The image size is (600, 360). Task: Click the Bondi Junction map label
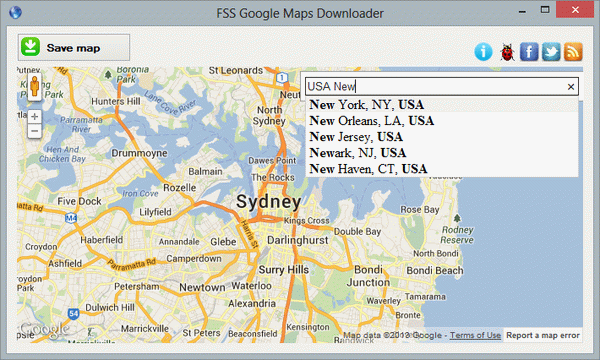click(x=368, y=276)
